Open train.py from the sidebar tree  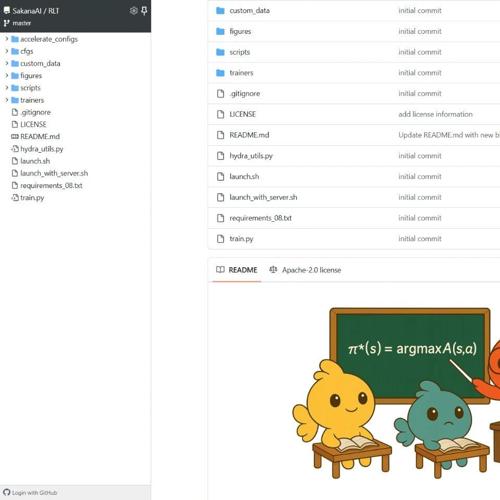click(x=32, y=198)
